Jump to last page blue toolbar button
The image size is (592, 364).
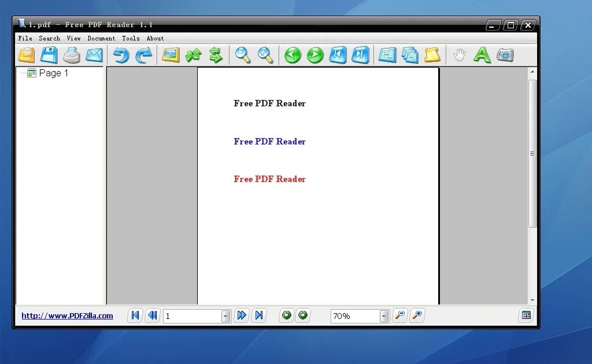coord(361,55)
